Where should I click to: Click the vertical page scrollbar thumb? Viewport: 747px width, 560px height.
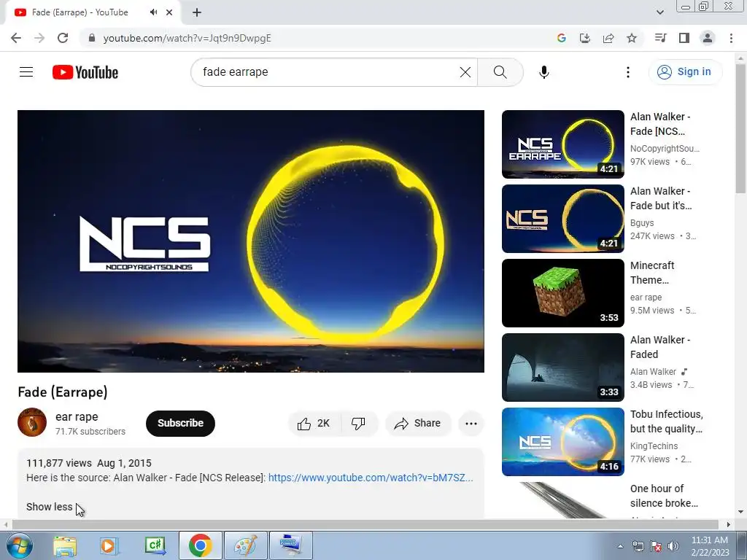coord(740,128)
